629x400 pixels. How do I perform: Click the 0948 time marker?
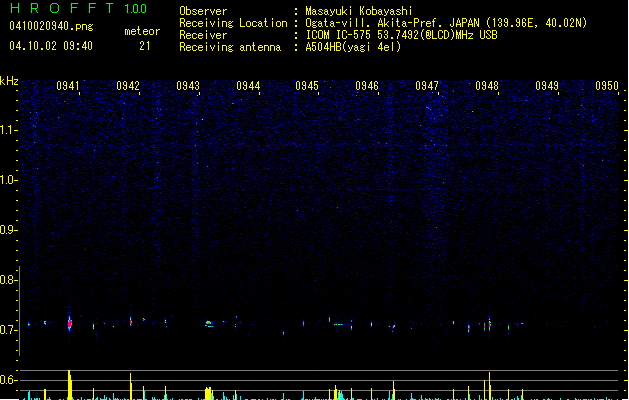(487, 86)
